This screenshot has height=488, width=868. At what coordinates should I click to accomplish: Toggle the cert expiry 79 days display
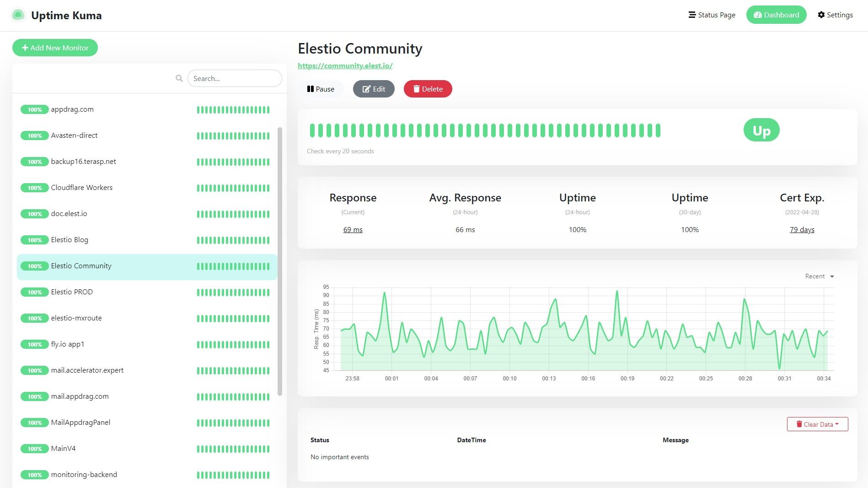pyautogui.click(x=802, y=229)
